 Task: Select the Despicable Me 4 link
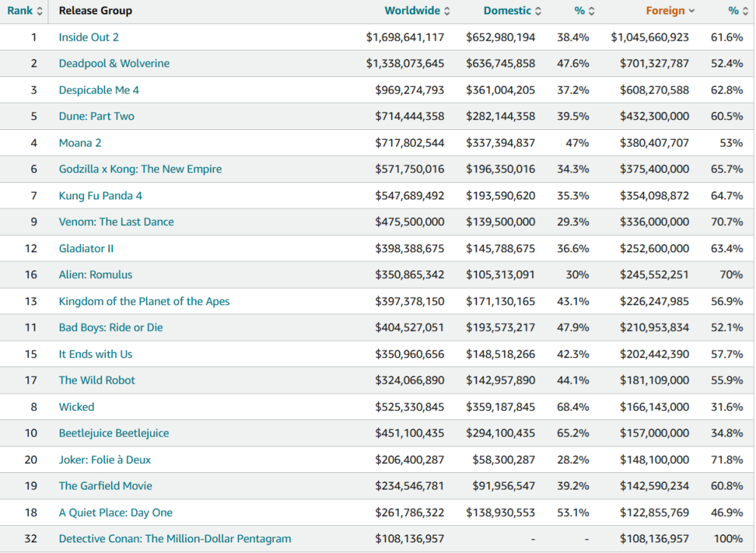99,90
